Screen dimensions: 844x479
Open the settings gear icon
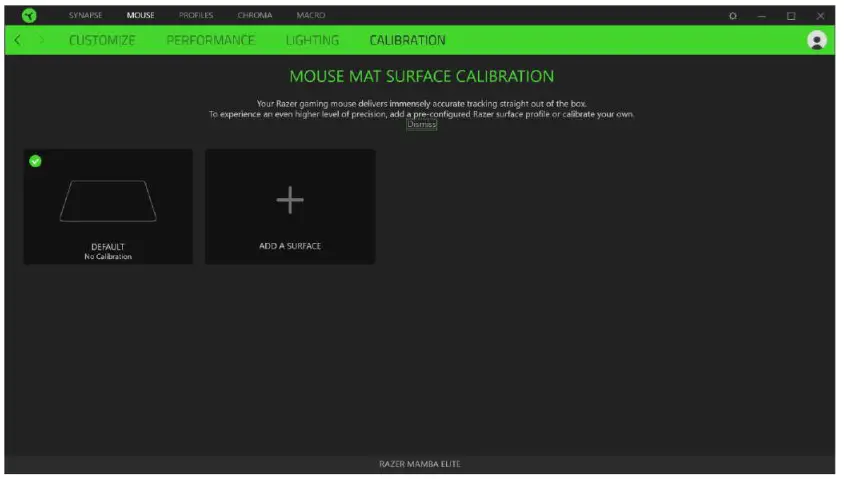(x=733, y=16)
